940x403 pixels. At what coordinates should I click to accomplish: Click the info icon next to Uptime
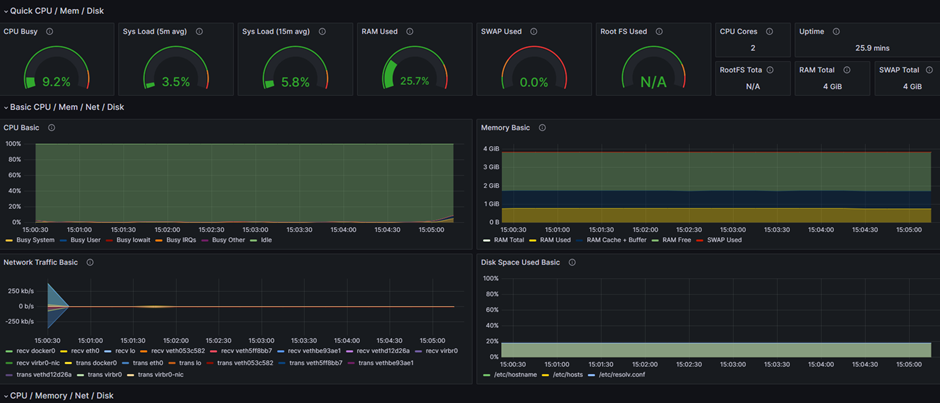click(837, 32)
